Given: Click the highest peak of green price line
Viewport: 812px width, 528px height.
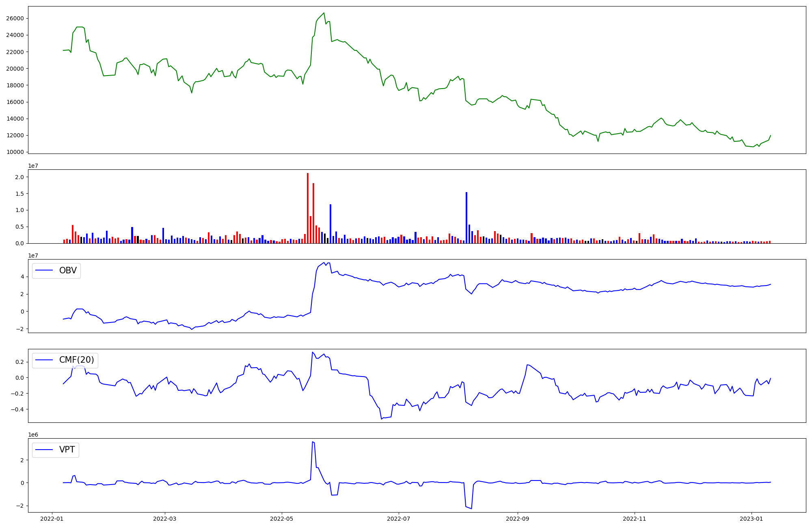Looking at the screenshot, I should [x=324, y=13].
